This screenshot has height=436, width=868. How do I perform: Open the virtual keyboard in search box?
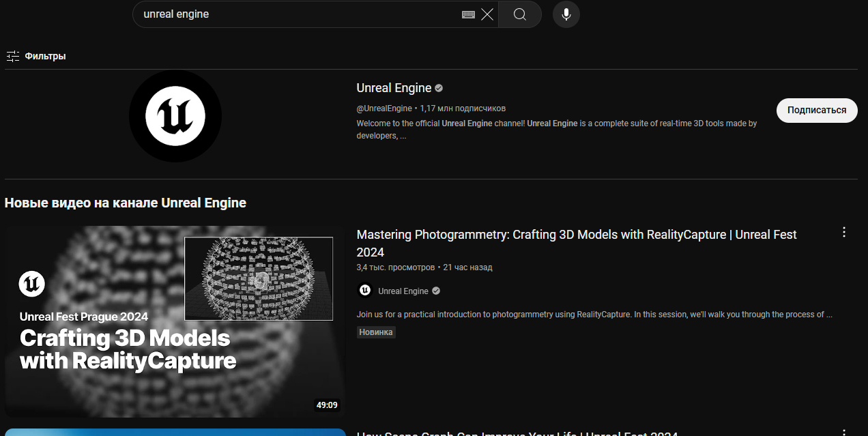[x=468, y=14]
